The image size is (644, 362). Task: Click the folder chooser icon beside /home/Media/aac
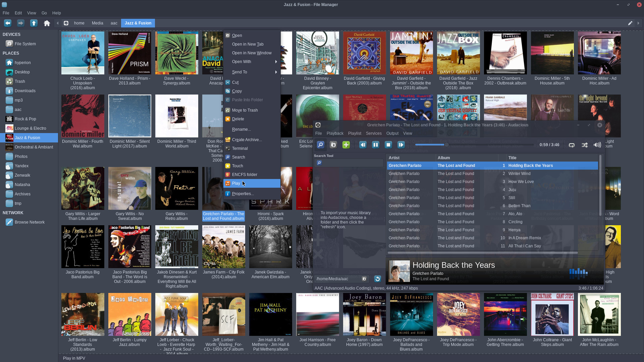364,279
